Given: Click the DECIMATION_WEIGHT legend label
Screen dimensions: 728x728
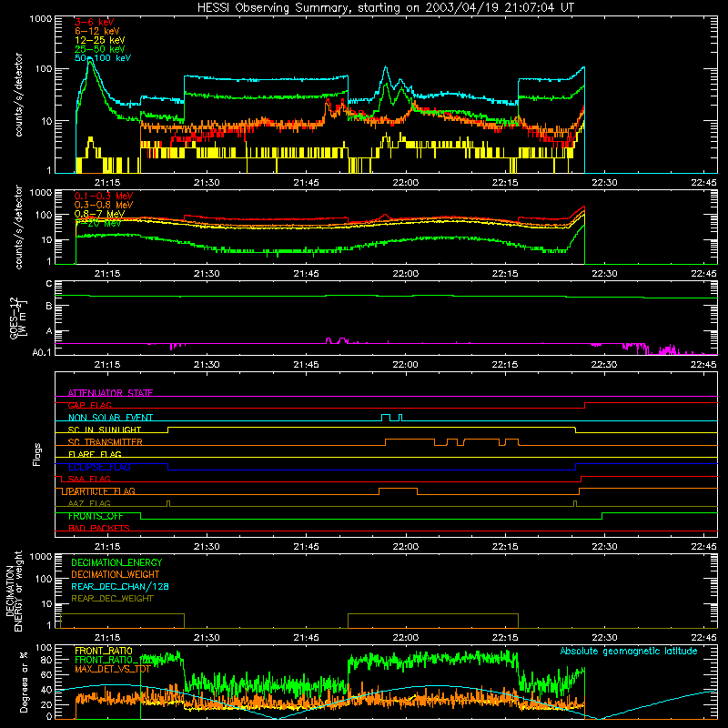Looking at the screenshot, I should (x=116, y=574).
